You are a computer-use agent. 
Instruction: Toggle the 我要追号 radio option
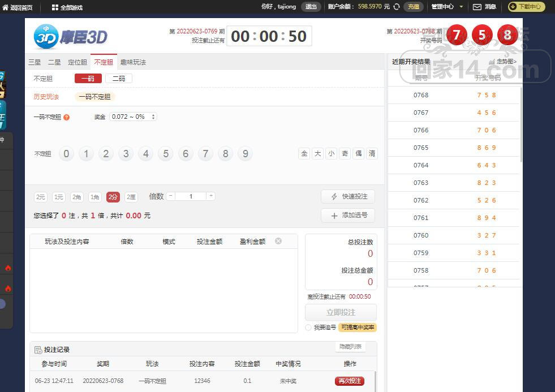[x=308, y=328]
